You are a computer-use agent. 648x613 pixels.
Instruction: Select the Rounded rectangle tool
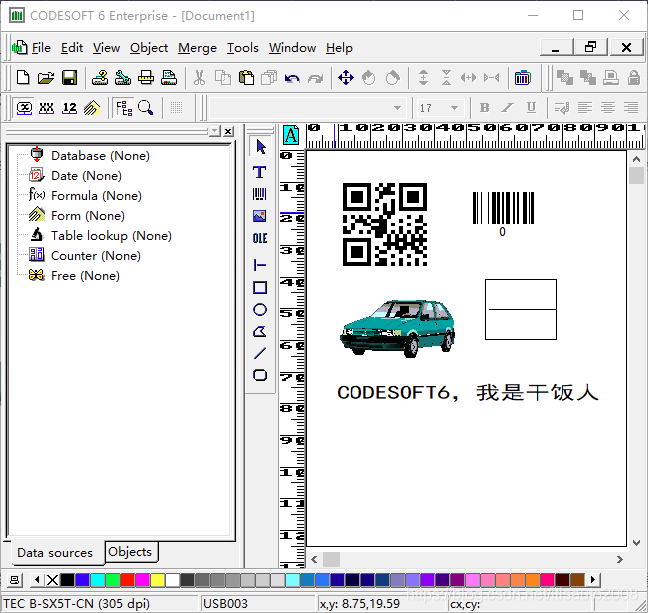click(x=260, y=375)
